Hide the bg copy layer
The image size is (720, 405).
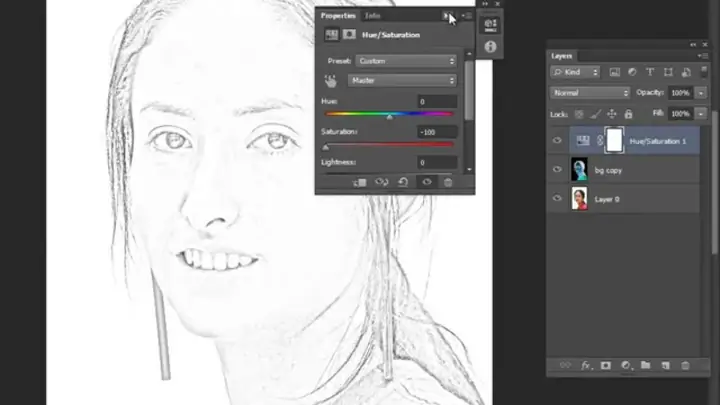pyautogui.click(x=557, y=169)
